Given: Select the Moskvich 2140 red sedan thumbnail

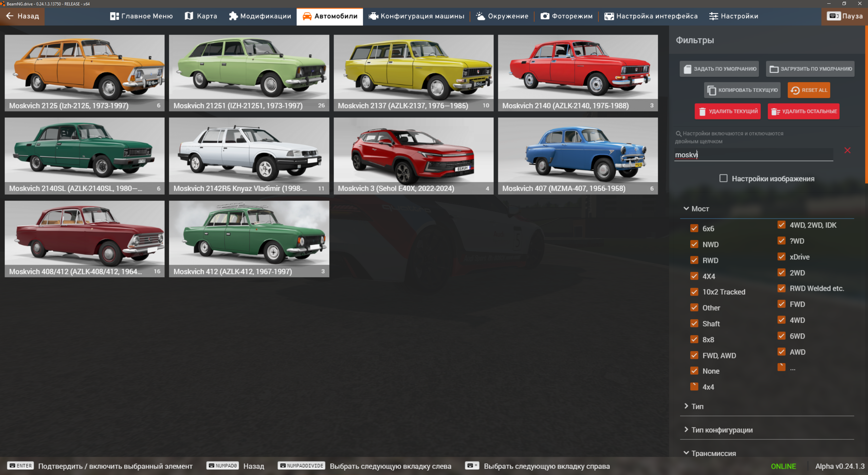Looking at the screenshot, I should [x=578, y=73].
